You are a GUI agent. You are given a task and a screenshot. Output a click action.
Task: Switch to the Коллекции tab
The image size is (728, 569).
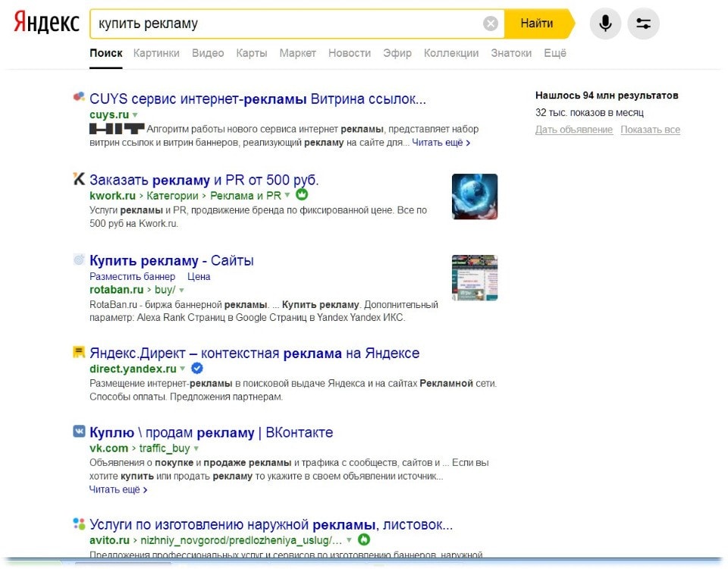coord(451,53)
